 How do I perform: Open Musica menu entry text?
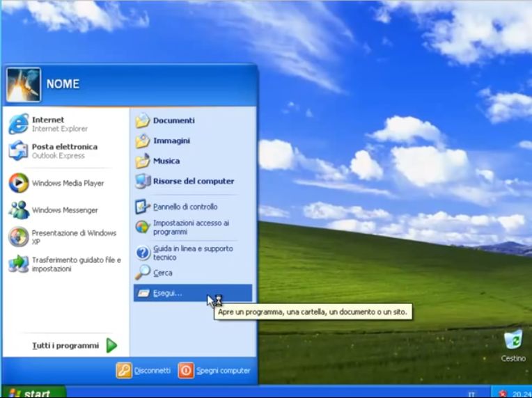(166, 161)
